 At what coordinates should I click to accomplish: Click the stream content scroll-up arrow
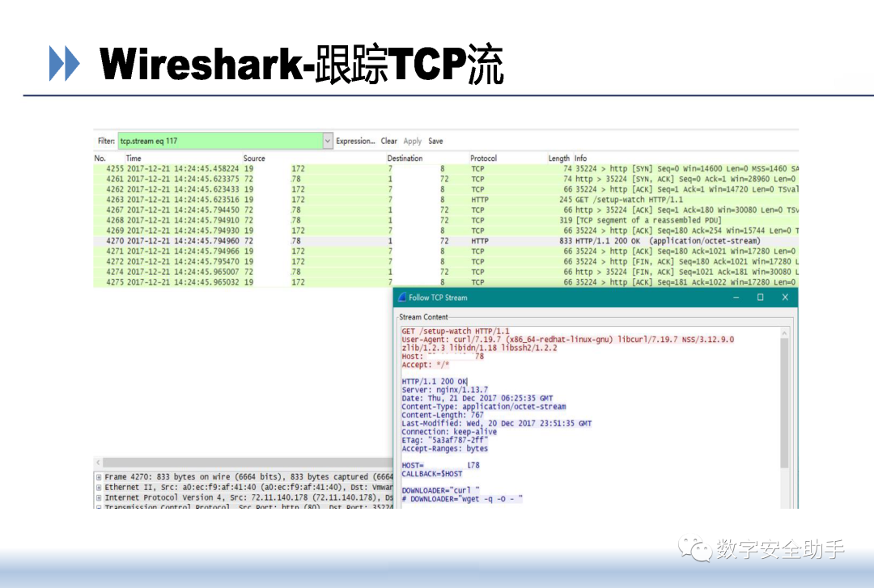point(784,333)
